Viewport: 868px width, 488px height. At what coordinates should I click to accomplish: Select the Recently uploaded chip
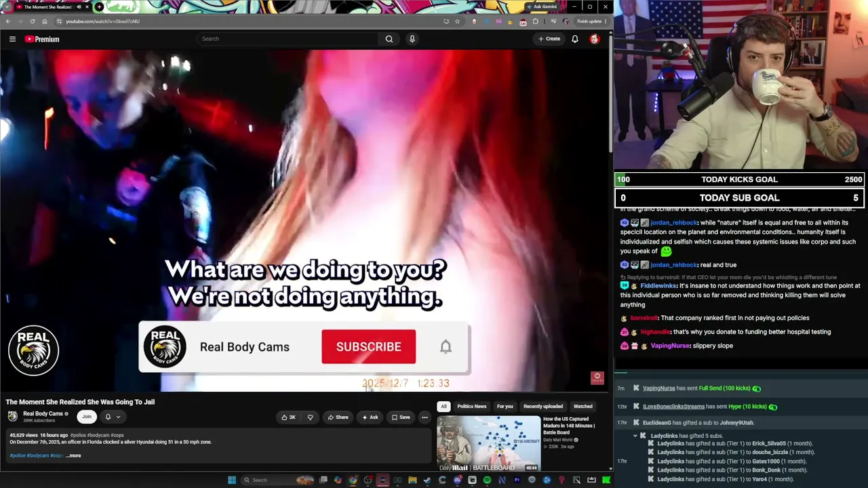[543, 406]
